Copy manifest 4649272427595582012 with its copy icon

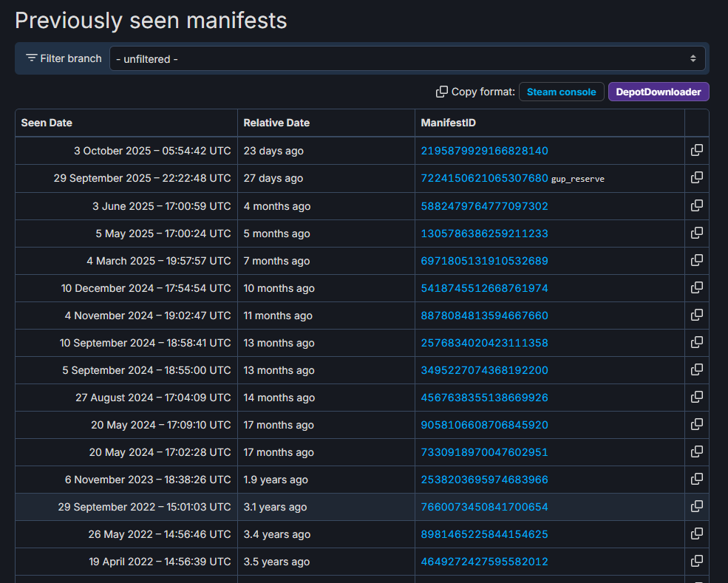[x=696, y=562]
